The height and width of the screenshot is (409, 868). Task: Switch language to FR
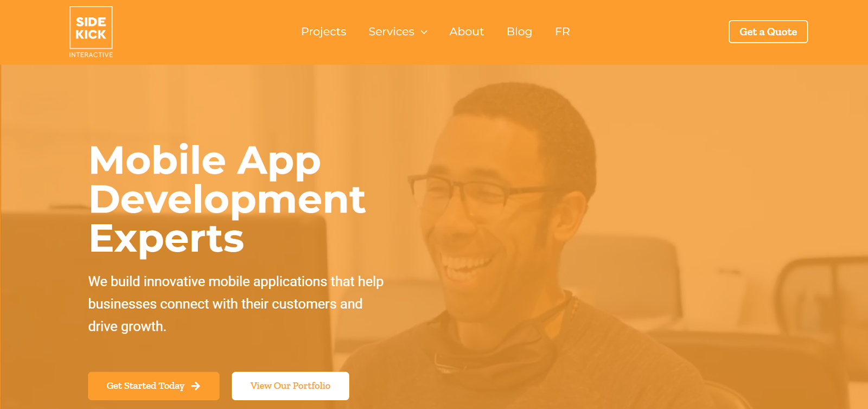pos(563,31)
